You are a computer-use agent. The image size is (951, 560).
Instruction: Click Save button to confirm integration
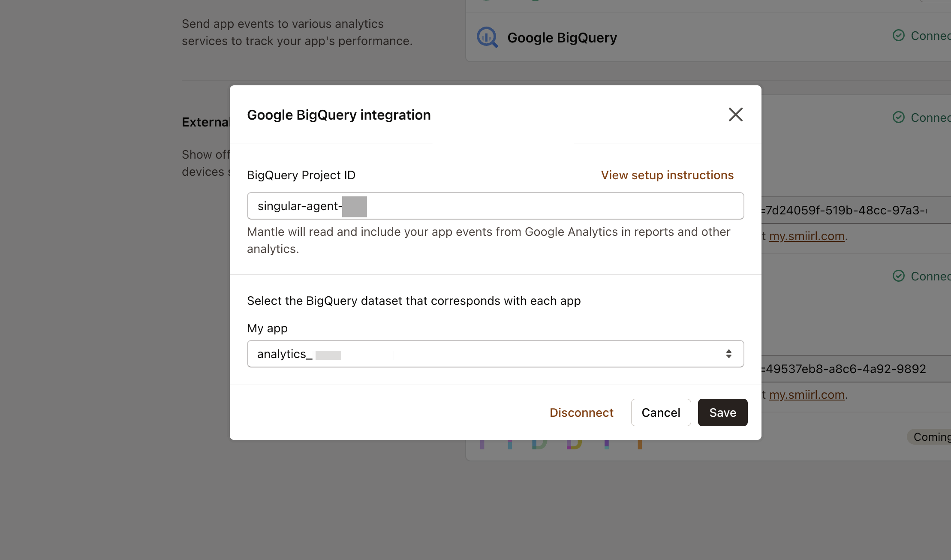(722, 412)
